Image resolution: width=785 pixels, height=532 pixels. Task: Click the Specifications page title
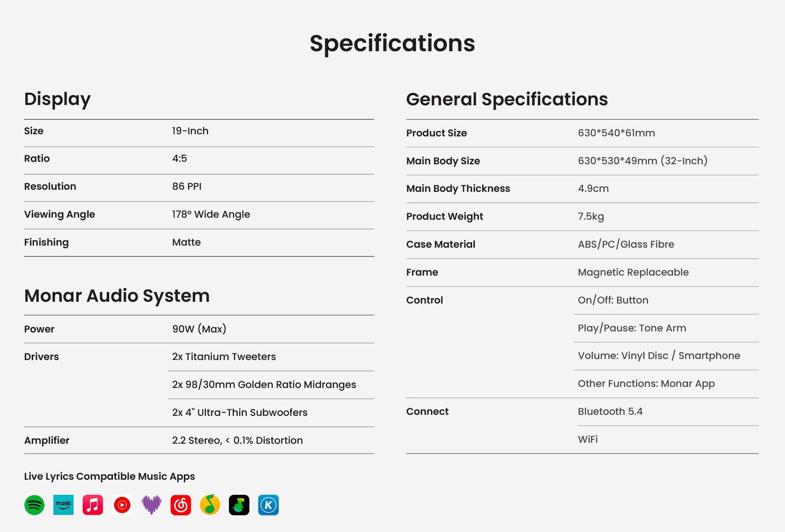point(392,43)
